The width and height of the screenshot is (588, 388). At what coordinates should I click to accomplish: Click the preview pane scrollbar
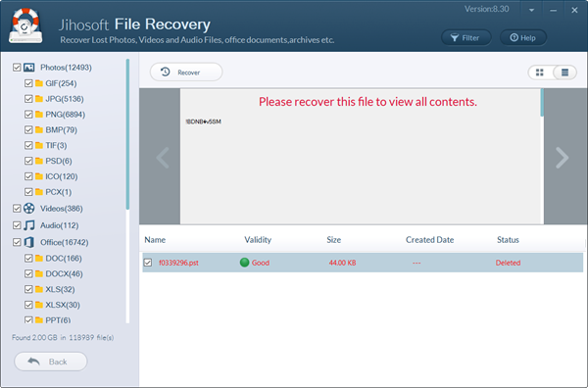coord(542,103)
